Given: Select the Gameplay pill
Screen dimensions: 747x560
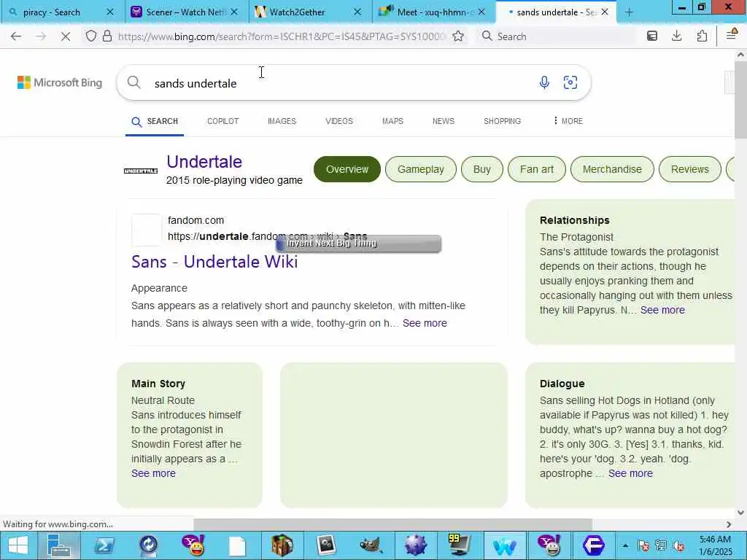Looking at the screenshot, I should [x=421, y=169].
